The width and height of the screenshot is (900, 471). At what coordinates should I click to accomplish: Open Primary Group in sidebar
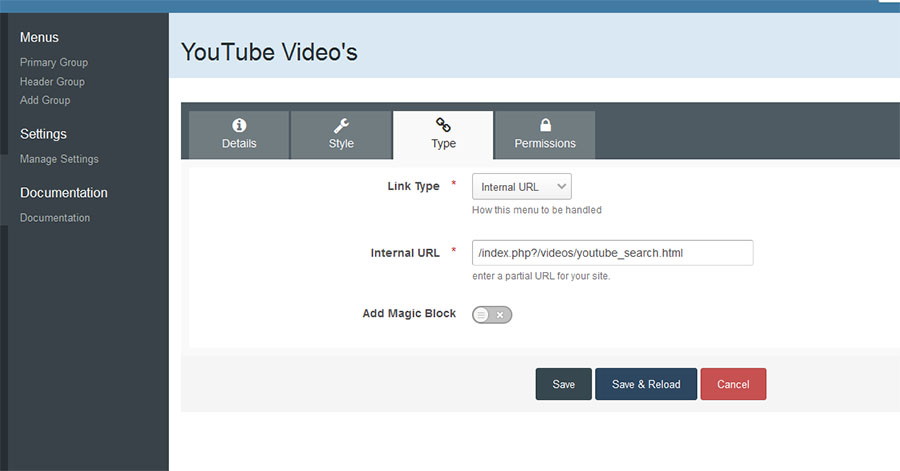(x=54, y=62)
